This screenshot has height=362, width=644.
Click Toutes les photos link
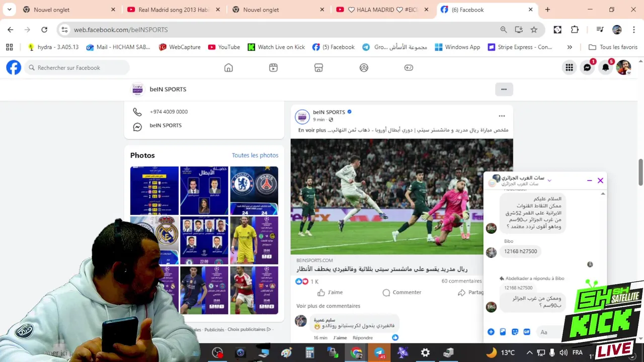point(255,155)
